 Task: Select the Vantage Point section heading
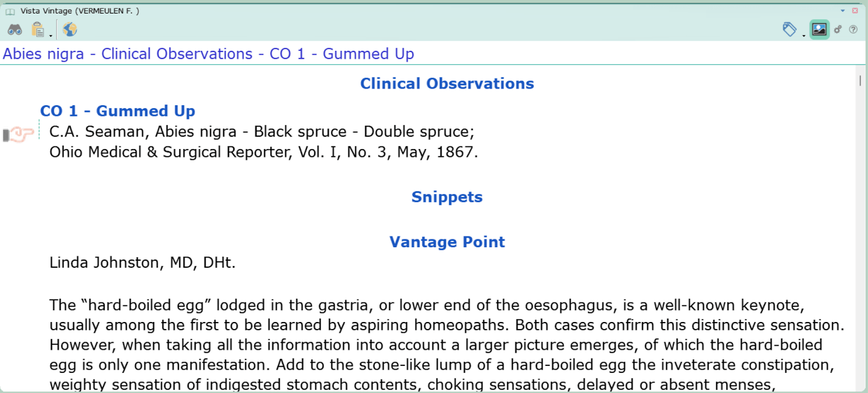click(447, 242)
